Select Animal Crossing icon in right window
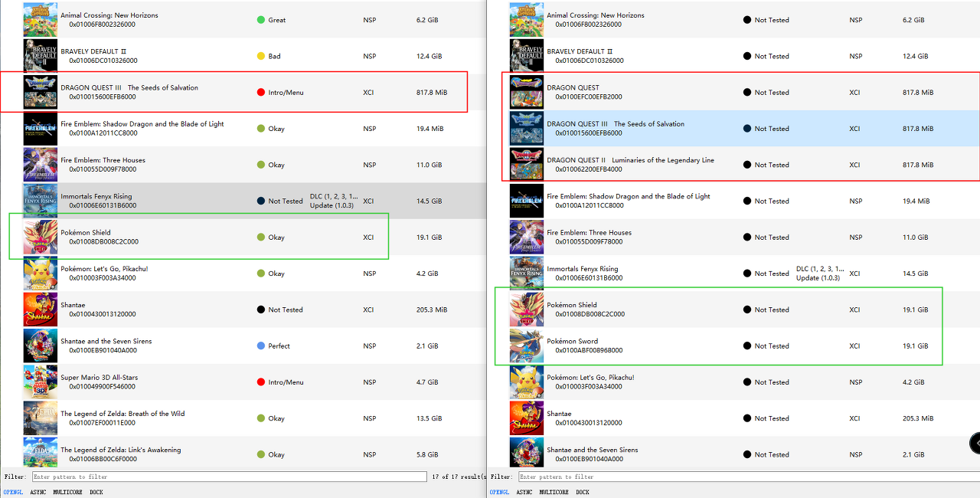Screen dimensions: 980x498 point(526,20)
